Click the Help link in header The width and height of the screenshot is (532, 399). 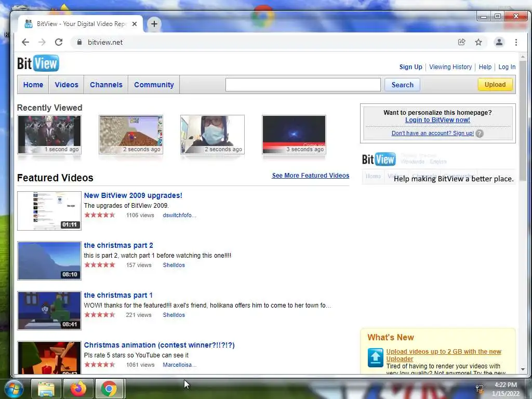pyautogui.click(x=485, y=67)
